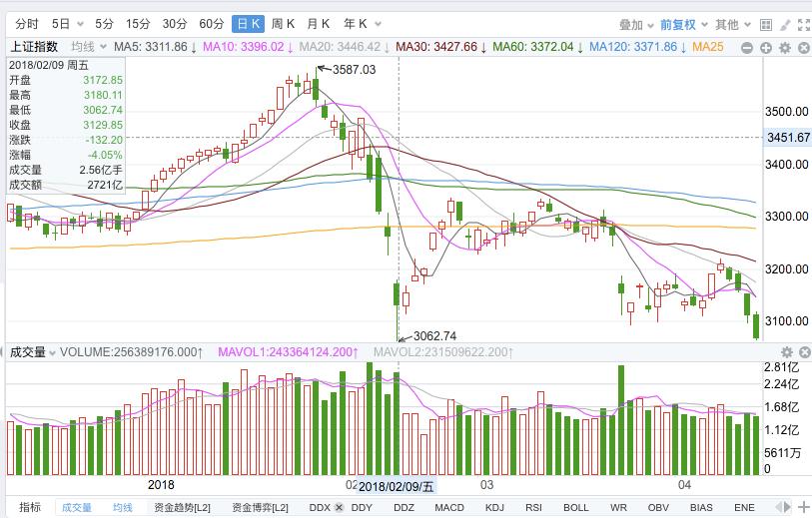Click the 上证指数 index name
This screenshot has height=518, width=812.
(x=34, y=47)
